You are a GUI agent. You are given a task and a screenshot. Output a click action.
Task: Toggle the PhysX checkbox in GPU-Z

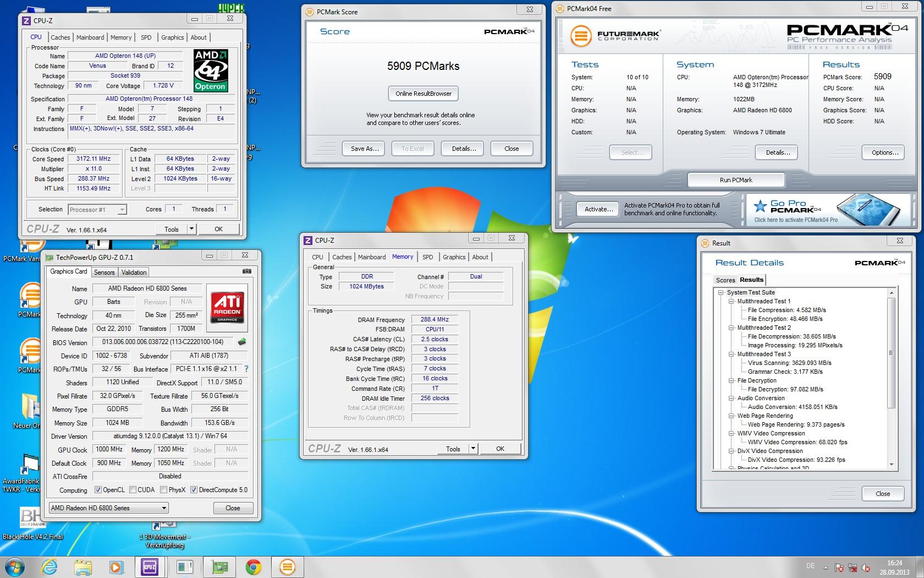pyautogui.click(x=163, y=490)
